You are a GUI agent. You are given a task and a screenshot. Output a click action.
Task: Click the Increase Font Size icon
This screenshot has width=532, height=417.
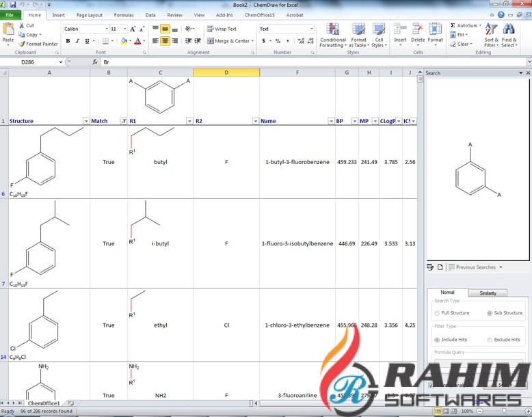click(133, 29)
